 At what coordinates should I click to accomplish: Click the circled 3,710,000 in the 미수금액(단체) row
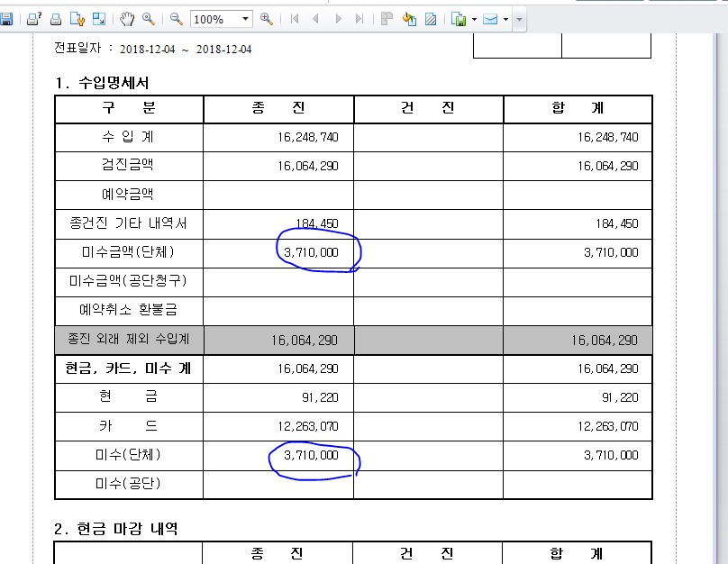311,252
